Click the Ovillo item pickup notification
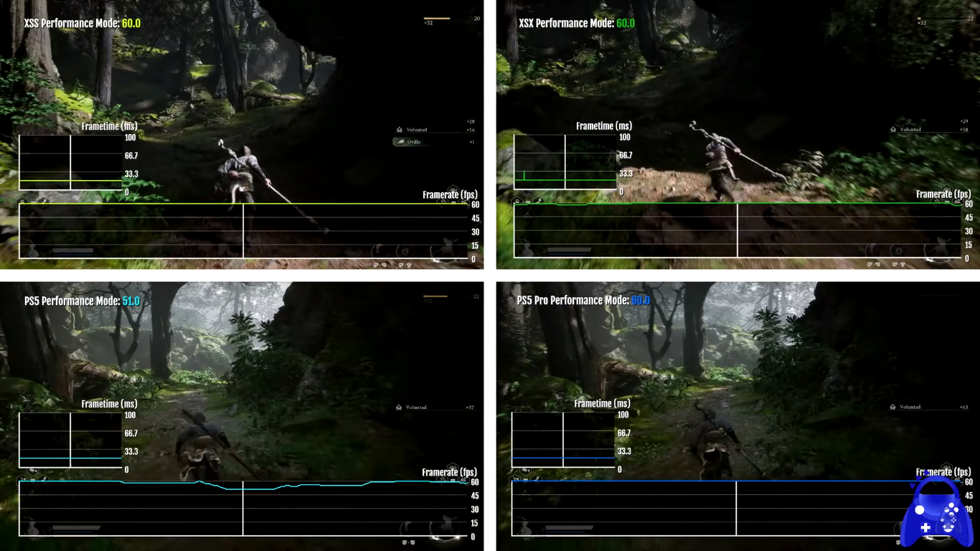This screenshot has height=551, width=980. pyautogui.click(x=434, y=142)
